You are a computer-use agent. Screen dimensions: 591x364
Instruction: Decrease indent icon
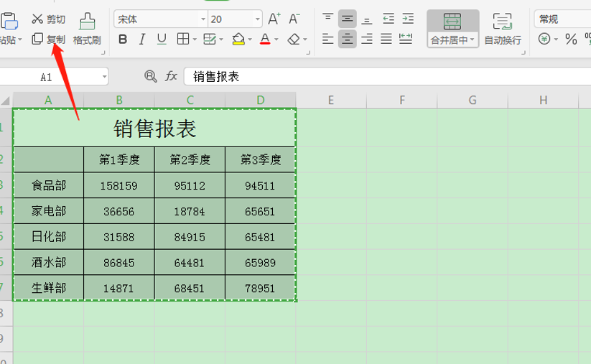[x=388, y=19]
